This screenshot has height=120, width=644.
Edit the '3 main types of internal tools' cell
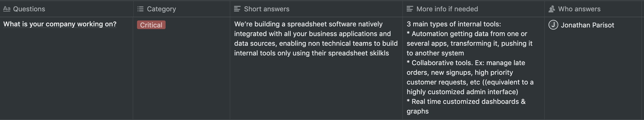(470, 68)
